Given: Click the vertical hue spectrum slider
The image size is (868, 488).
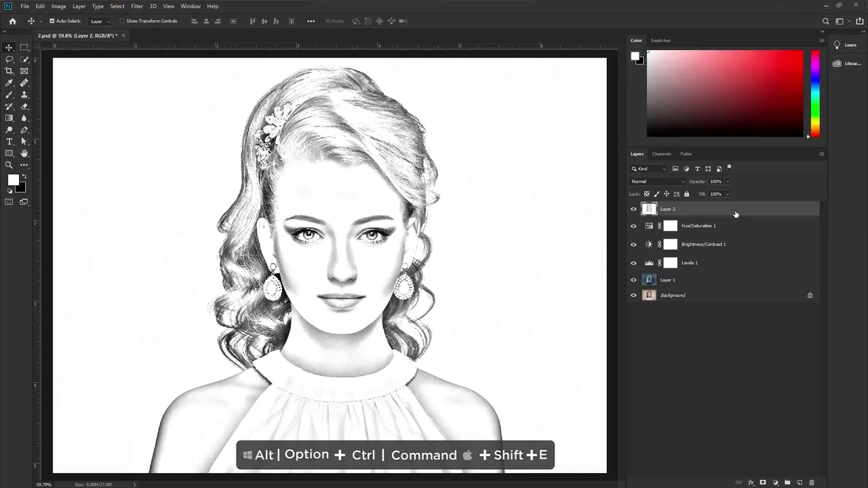Looking at the screenshot, I should click(815, 94).
